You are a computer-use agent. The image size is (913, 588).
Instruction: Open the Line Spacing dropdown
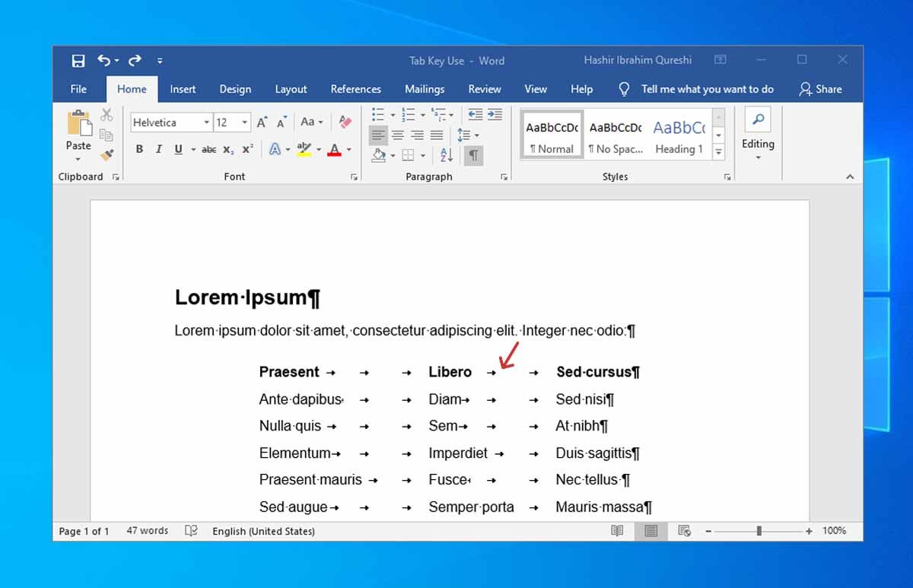[x=466, y=135]
